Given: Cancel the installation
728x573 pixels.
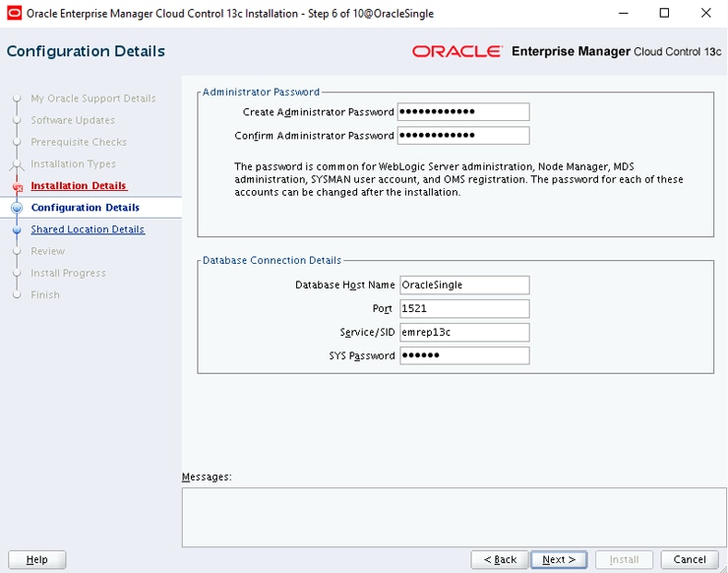Looking at the screenshot, I should [x=690, y=559].
